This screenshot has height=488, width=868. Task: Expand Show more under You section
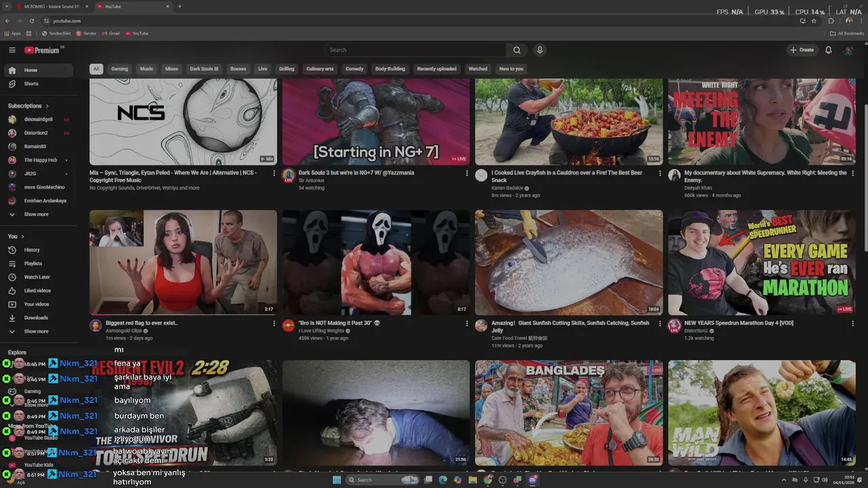click(39, 331)
